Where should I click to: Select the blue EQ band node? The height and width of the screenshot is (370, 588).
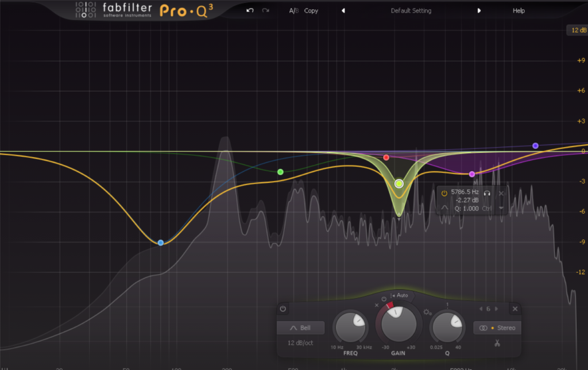161,243
